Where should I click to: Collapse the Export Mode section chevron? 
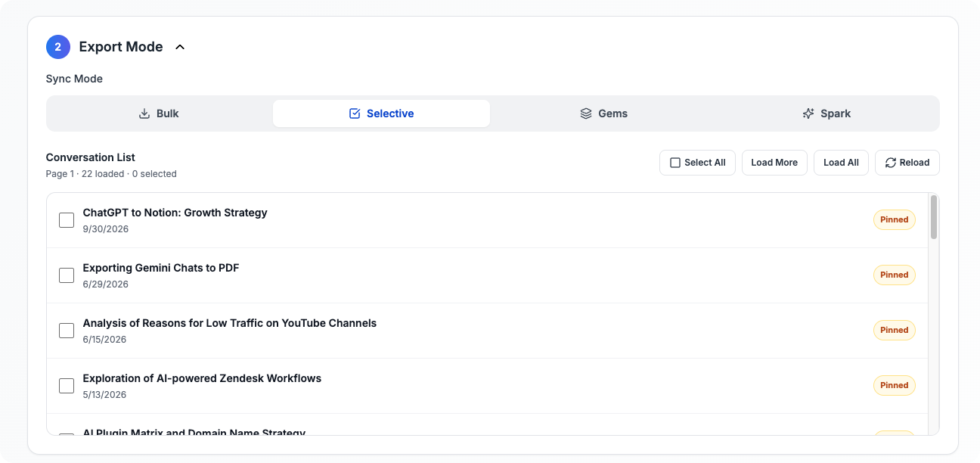(x=180, y=47)
